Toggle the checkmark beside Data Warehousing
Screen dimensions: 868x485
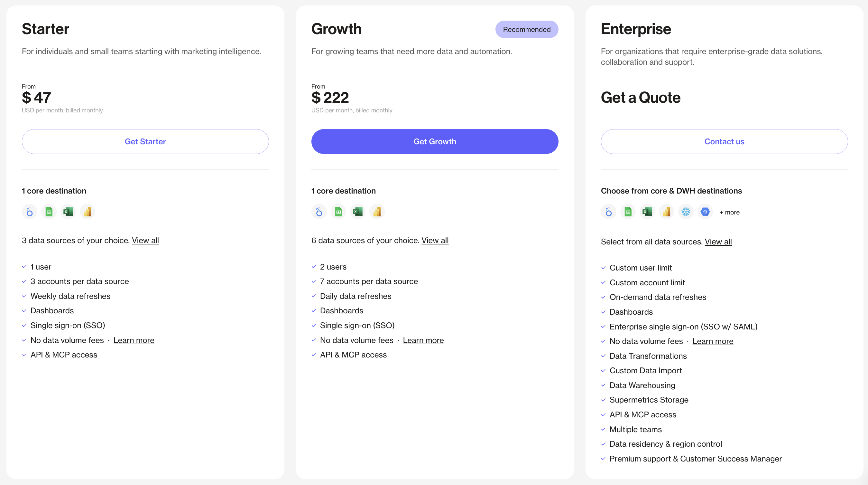[x=603, y=385]
